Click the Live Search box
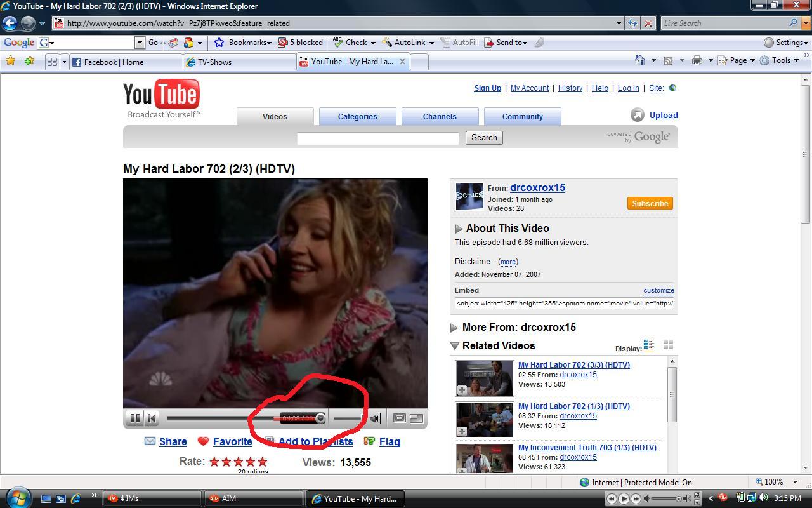This screenshot has width=812, height=508. point(723,23)
